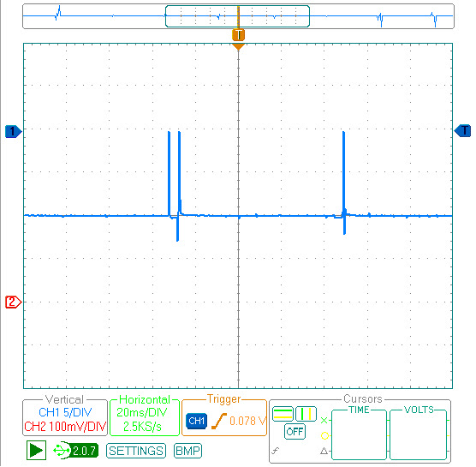Screen dimensions: 476x467
Task: Open the SETTINGS button
Action: tap(136, 451)
